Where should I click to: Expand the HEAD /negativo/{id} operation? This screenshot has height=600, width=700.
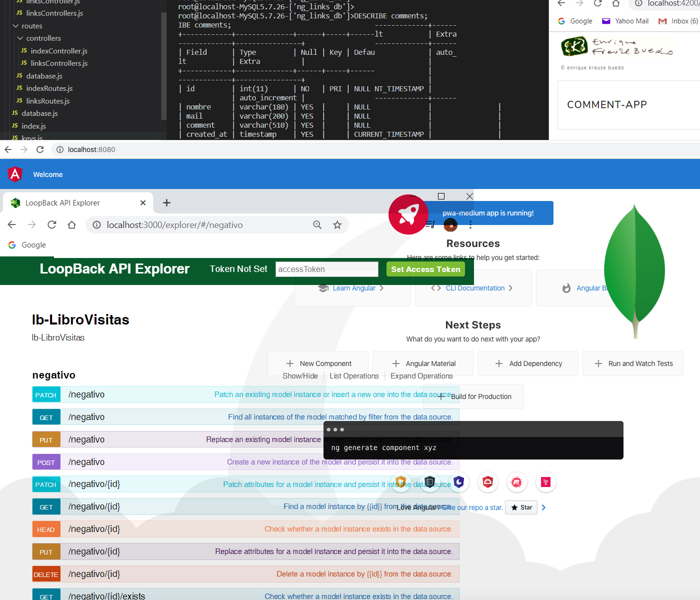click(245, 529)
